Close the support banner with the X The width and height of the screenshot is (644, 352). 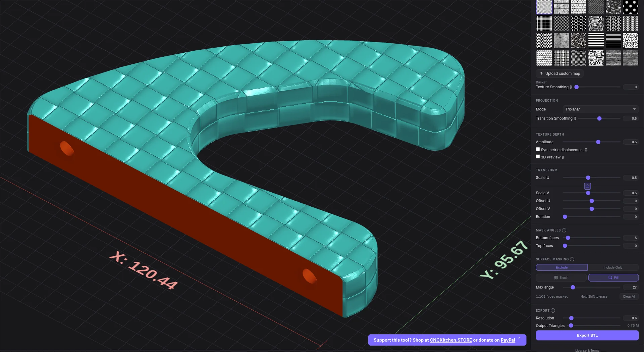[519, 338]
